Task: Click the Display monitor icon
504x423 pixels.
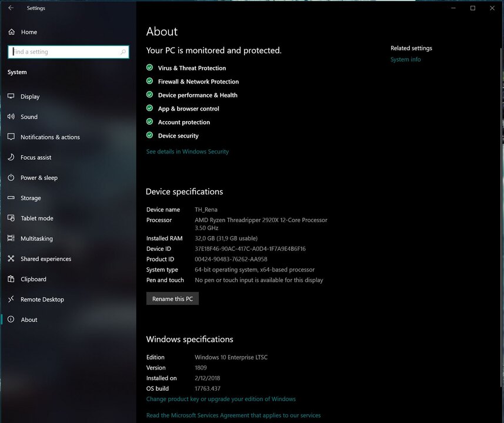Action: coord(11,96)
